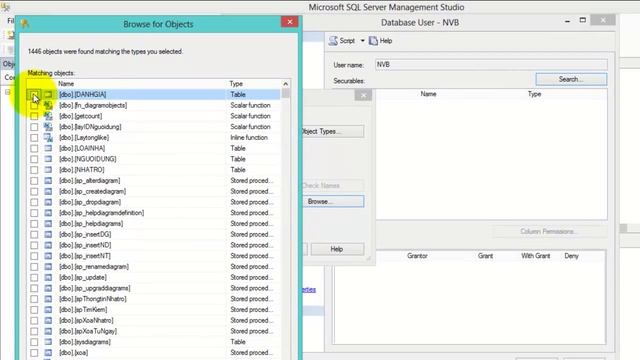The image size is (640, 360).
Task: Check the box for [dbo].[fn_diagramobjects]
Action: pyautogui.click(x=34, y=105)
